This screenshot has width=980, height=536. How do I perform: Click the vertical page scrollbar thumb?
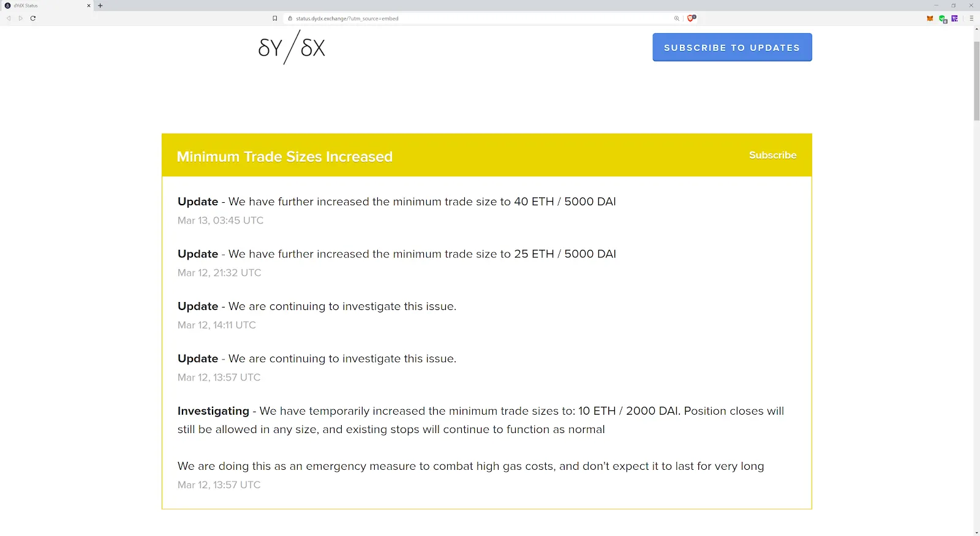point(976,80)
